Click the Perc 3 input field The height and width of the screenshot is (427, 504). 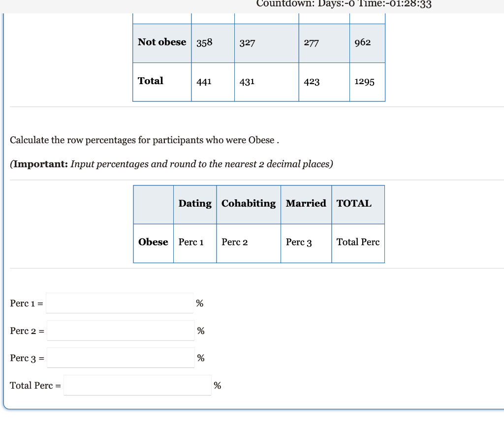pos(121,358)
